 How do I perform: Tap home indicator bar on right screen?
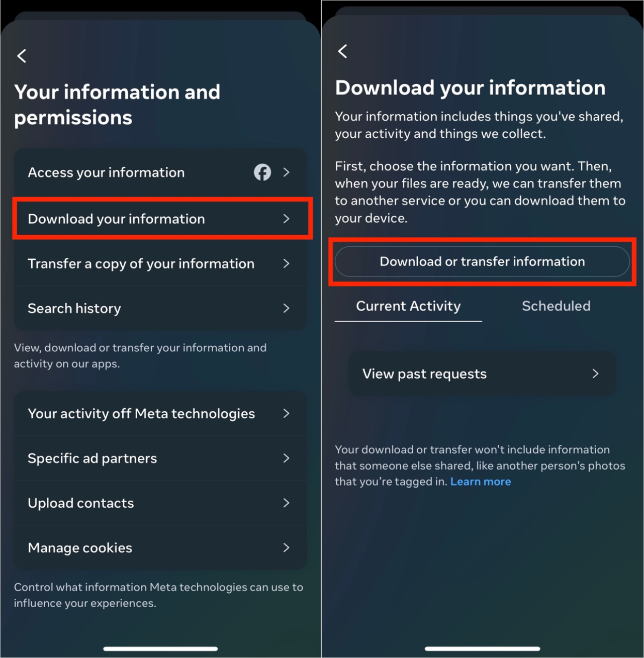coord(482,648)
